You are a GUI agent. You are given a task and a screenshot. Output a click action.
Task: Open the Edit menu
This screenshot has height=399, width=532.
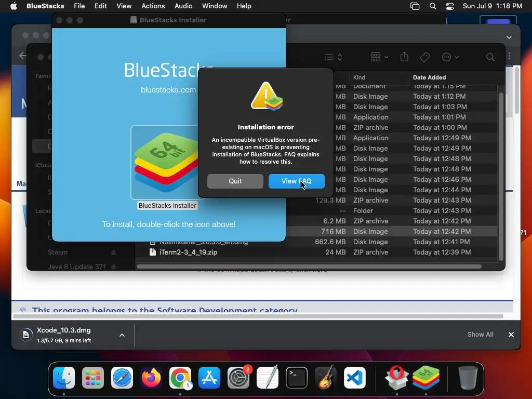(100, 6)
